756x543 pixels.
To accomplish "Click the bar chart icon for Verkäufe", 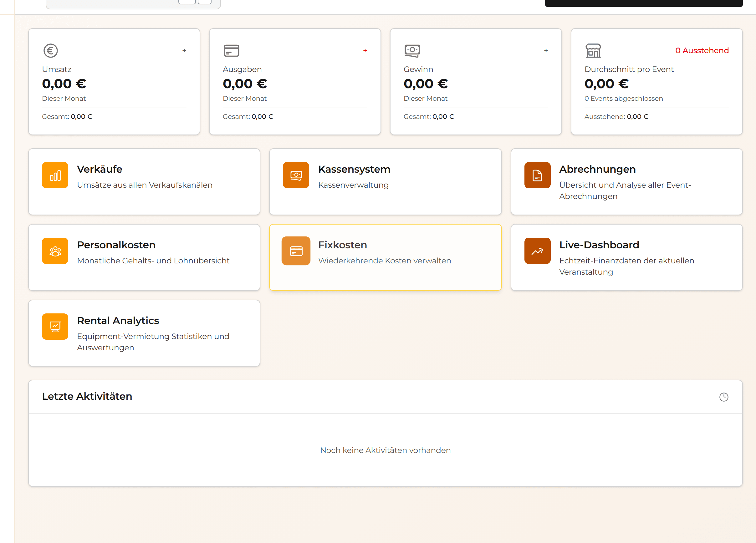I will pos(55,175).
